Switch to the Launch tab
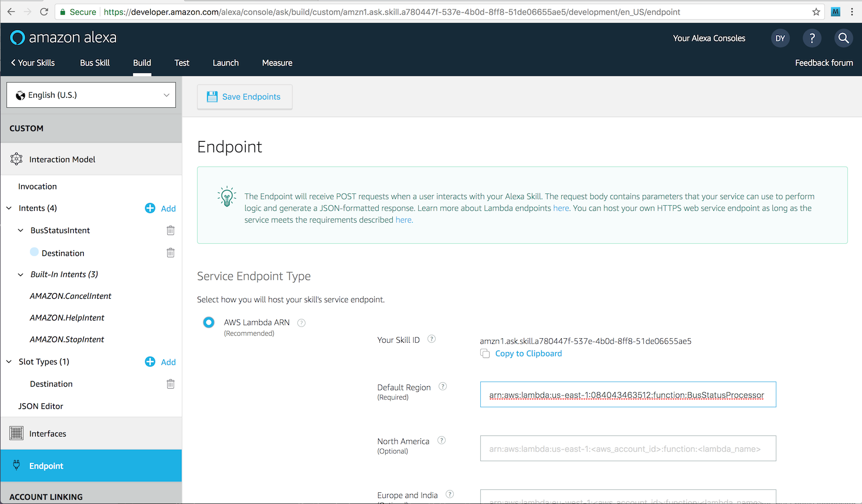862x504 pixels. point(226,63)
